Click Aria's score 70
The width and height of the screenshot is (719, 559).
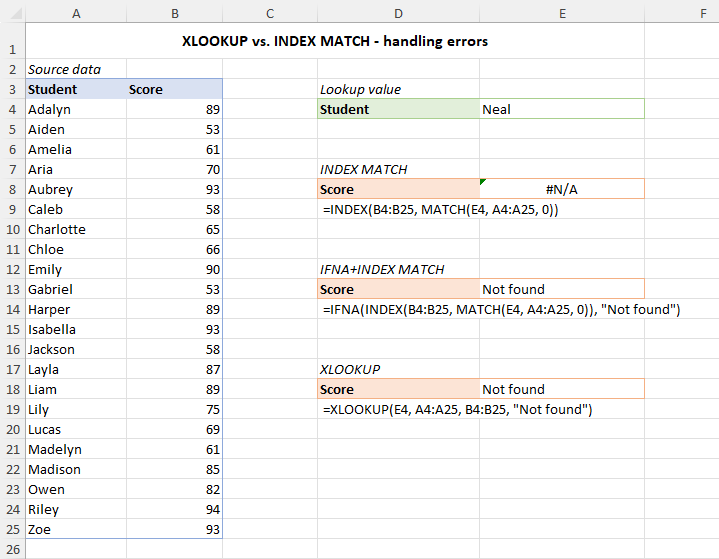[175, 169]
